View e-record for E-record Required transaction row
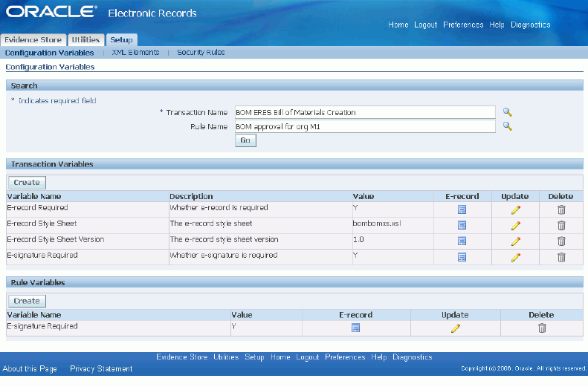Viewport: 588px width, 387px height. [462, 209]
